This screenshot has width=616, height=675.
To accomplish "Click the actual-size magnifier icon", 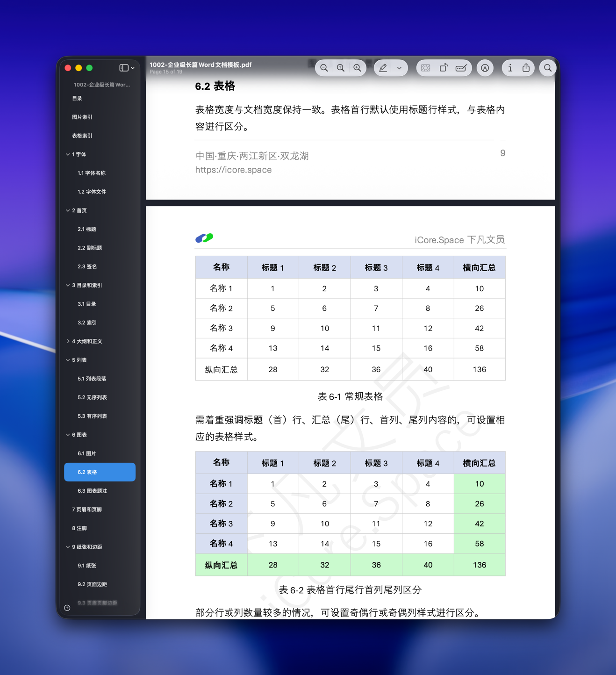I will (x=341, y=68).
